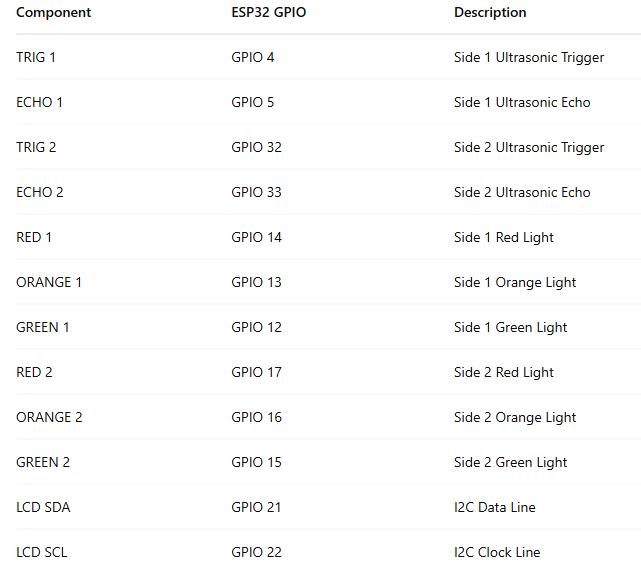
Task: Click the Component column header
Action: (x=54, y=12)
